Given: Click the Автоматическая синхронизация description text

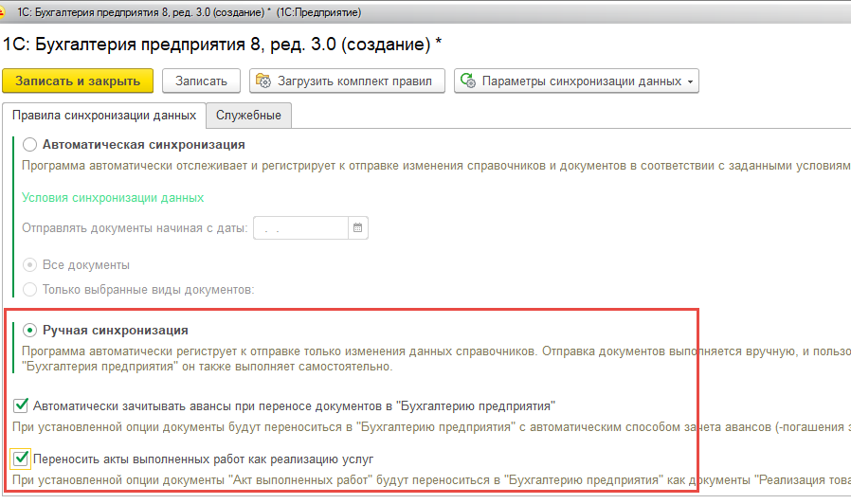Looking at the screenshot, I should 436,166.
